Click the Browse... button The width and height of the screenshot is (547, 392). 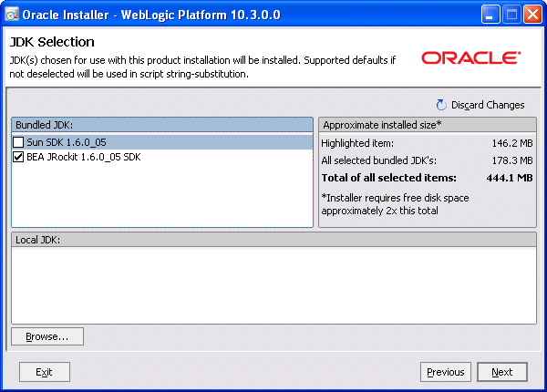[47, 336]
